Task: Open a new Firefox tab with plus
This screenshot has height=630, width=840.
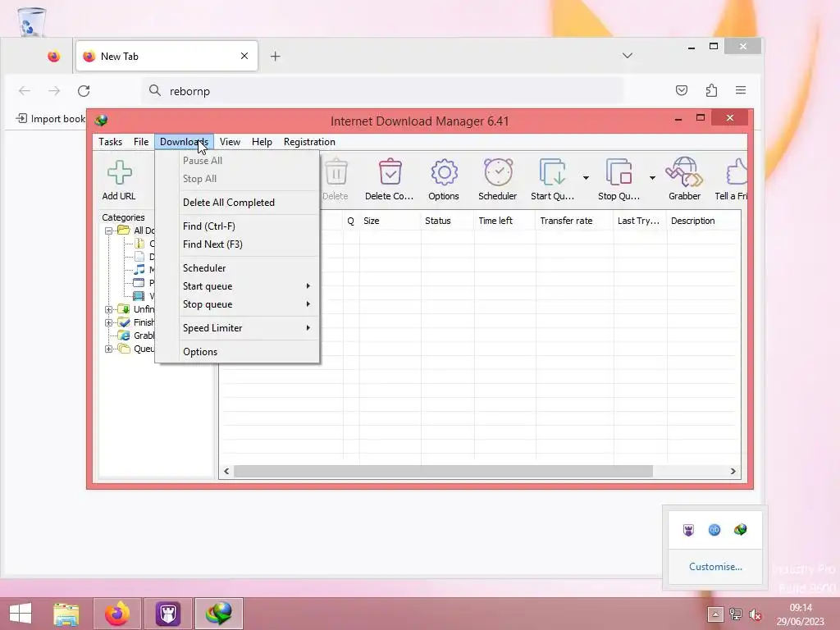Action: tap(276, 57)
